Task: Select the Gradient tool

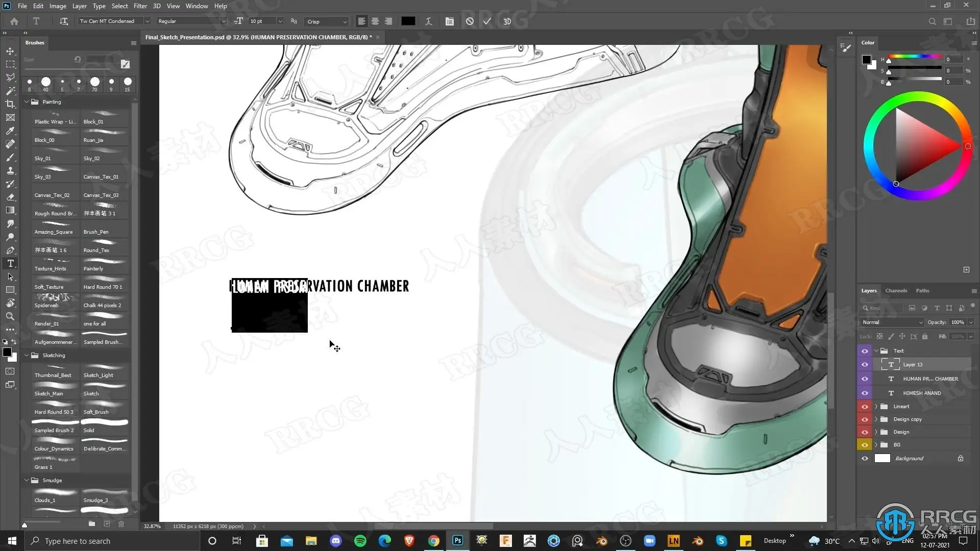Action: (10, 210)
